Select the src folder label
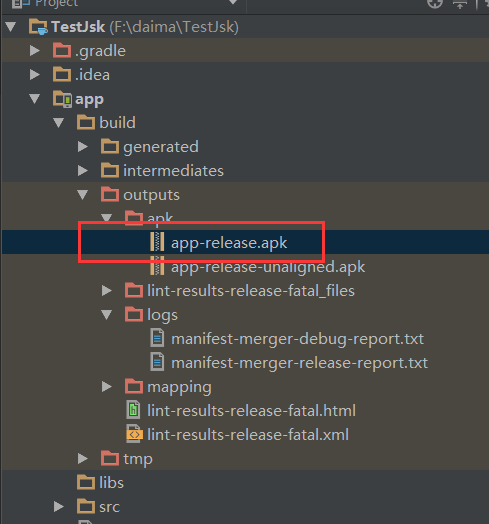The width and height of the screenshot is (489, 524). (109, 507)
